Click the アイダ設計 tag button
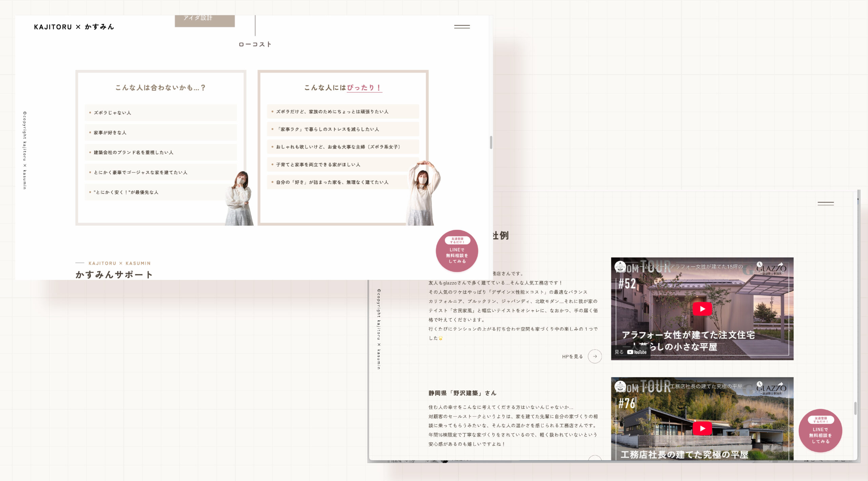The height and width of the screenshot is (481, 868). click(204, 20)
